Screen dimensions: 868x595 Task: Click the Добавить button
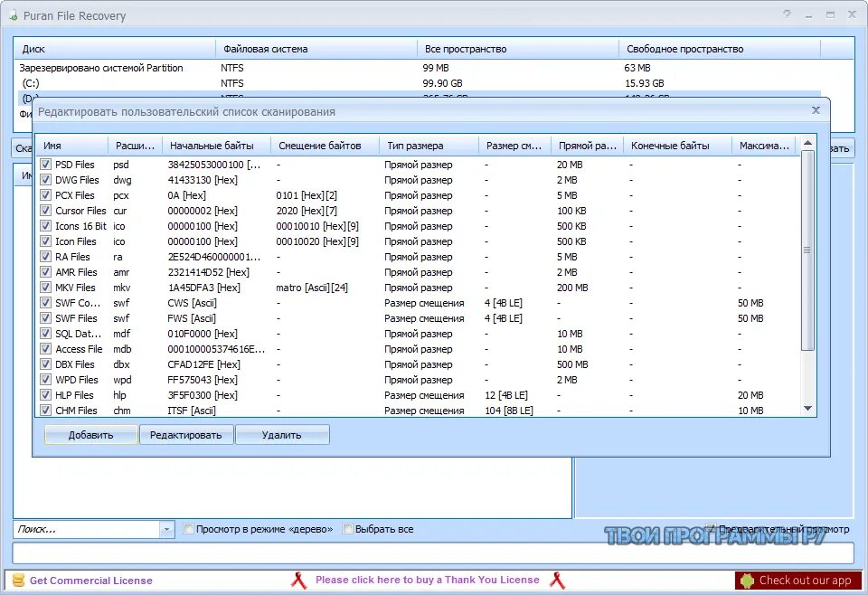click(90, 434)
